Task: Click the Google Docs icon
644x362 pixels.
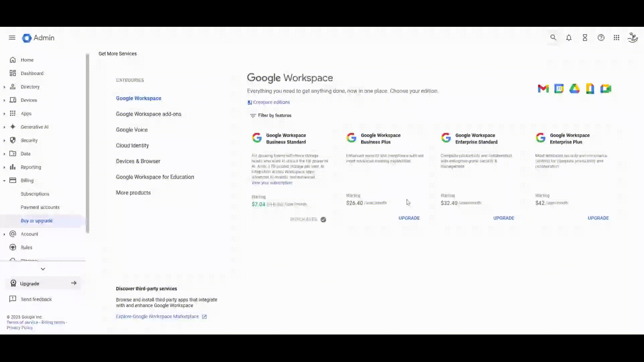Action: 590,89
